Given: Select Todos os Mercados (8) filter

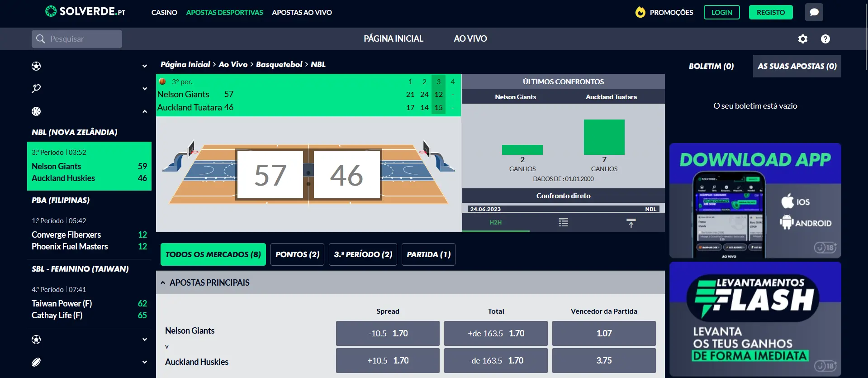Looking at the screenshot, I should [x=213, y=254].
